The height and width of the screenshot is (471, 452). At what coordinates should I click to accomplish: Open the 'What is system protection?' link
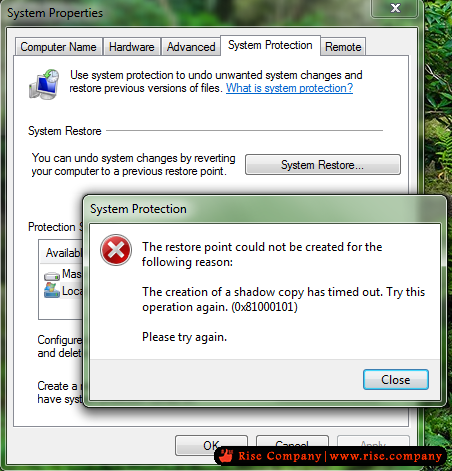point(289,88)
